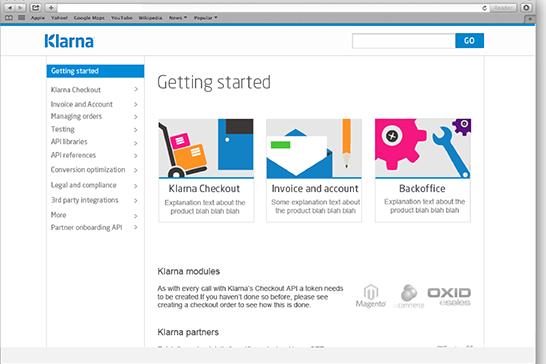Open Testing in the sidebar
Image resolution: width=546 pixels, height=364 pixels.
click(x=63, y=129)
